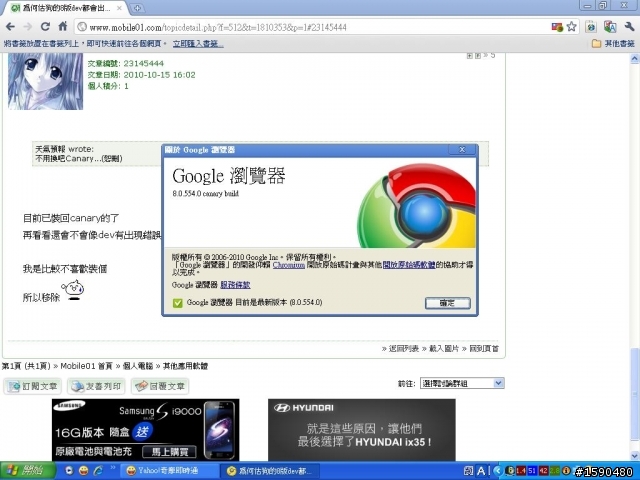Open the other bookmarks folder
This screenshot has width=640, height=480.
coord(613,43)
